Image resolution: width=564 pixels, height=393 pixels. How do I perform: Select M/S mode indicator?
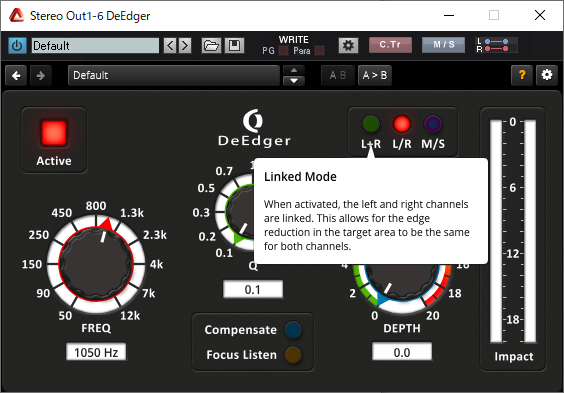tap(433, 124)
